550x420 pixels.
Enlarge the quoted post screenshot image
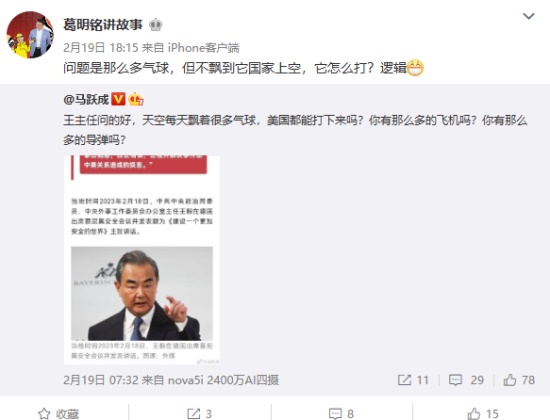point(142,260)
